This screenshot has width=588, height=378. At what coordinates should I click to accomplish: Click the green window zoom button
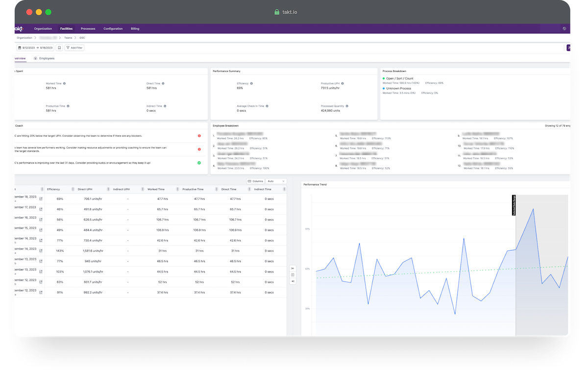click(x=48, y=12)
